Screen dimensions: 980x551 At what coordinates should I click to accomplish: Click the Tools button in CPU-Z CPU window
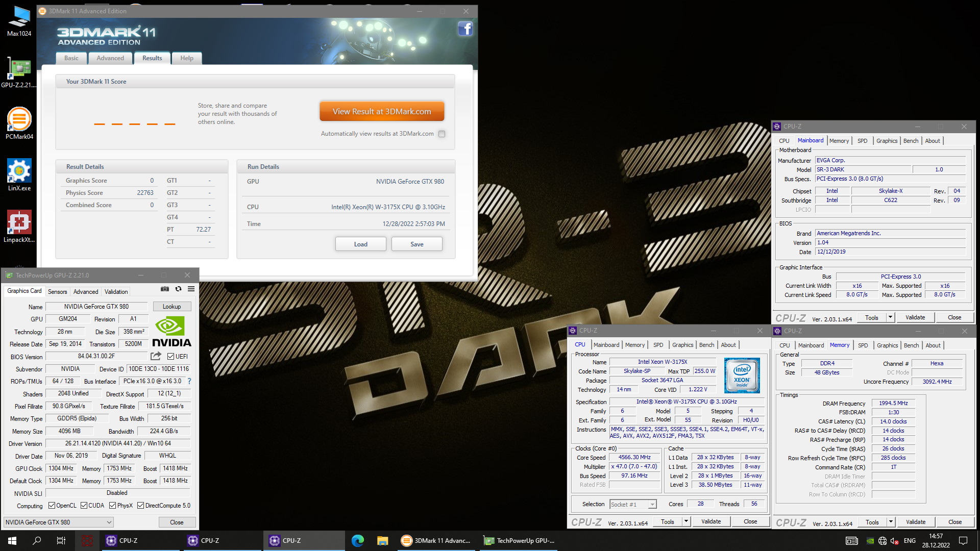[x=668, y=521]
